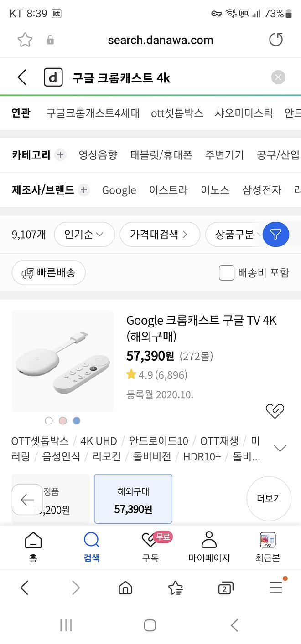Toggle the 빠른배송 filter

coord(48,273)
